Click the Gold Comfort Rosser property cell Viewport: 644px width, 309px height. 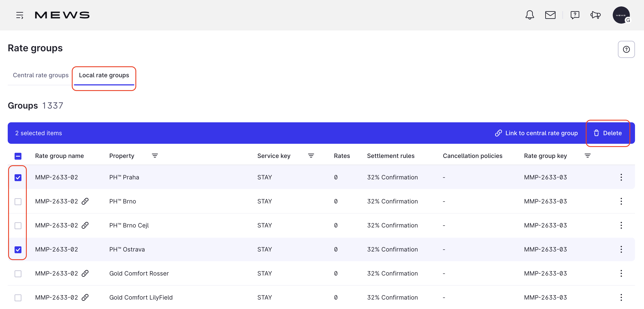tap(139, 273)
